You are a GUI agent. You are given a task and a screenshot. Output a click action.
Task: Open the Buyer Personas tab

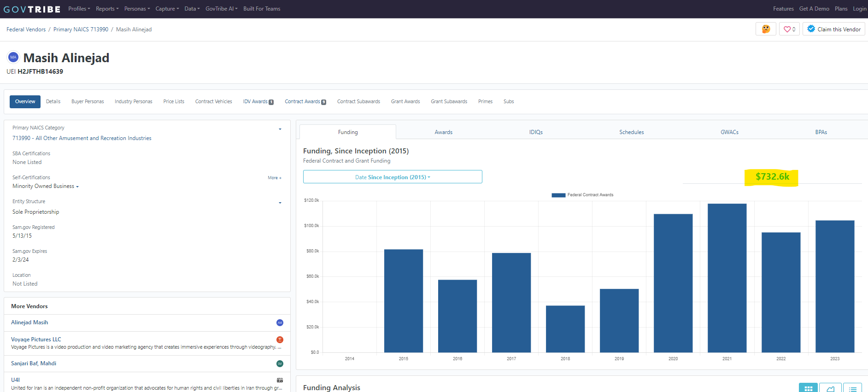tap(88, 102)
